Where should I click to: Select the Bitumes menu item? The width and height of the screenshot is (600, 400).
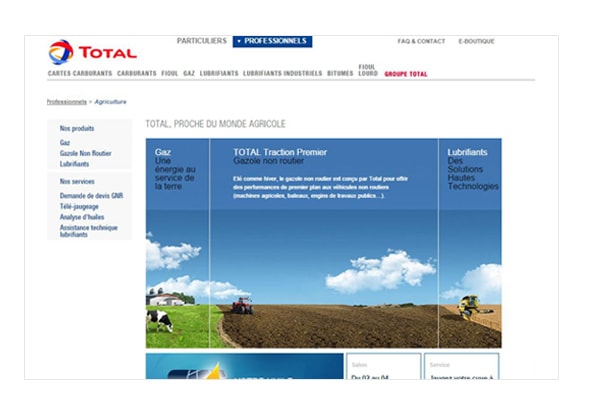coord(340,73)
